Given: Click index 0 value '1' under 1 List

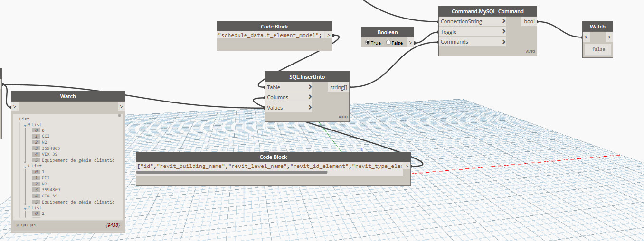Looking at the screenshot, I should coord(43,172).
